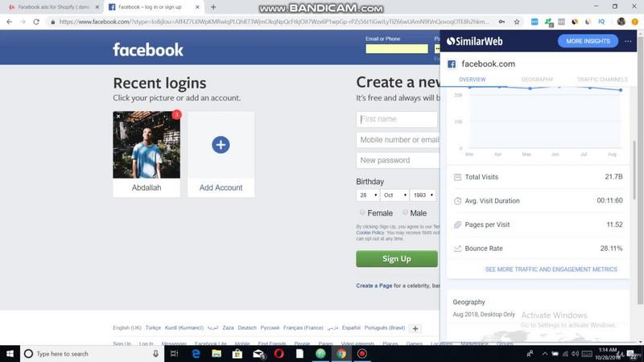Switch language to Español

coord(351,328)
